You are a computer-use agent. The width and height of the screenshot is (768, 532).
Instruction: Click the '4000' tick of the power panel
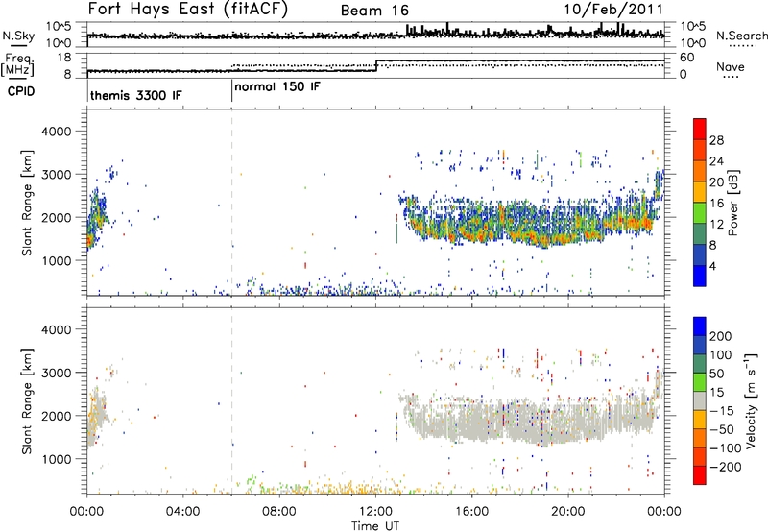[56, 132]
